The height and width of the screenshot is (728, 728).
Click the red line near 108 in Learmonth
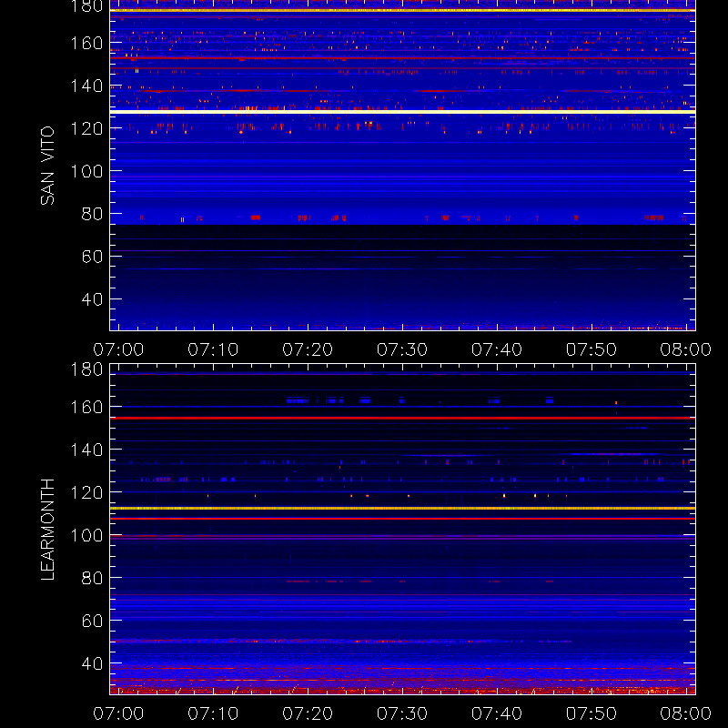point(402,519)
